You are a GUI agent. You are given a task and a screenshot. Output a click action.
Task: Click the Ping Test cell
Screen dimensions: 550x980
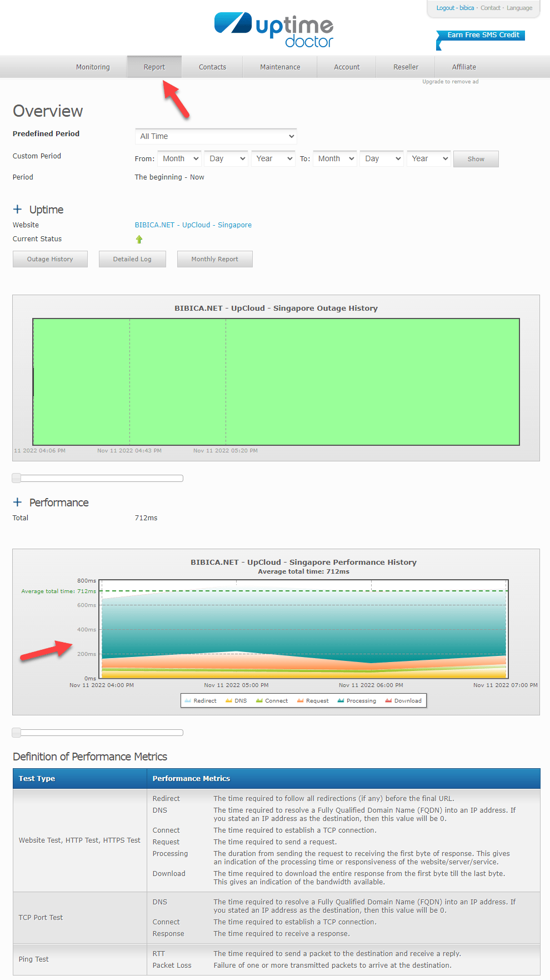coord(79,959)
